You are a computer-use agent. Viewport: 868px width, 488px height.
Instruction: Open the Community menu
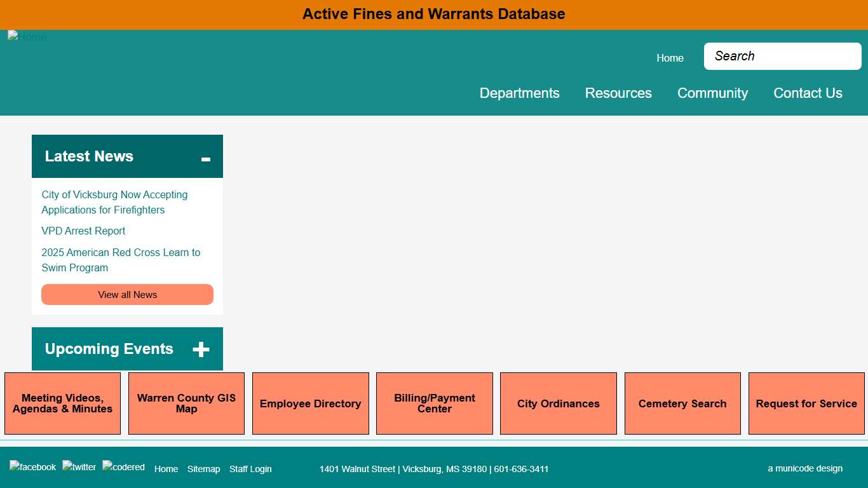tap(712, 93)
